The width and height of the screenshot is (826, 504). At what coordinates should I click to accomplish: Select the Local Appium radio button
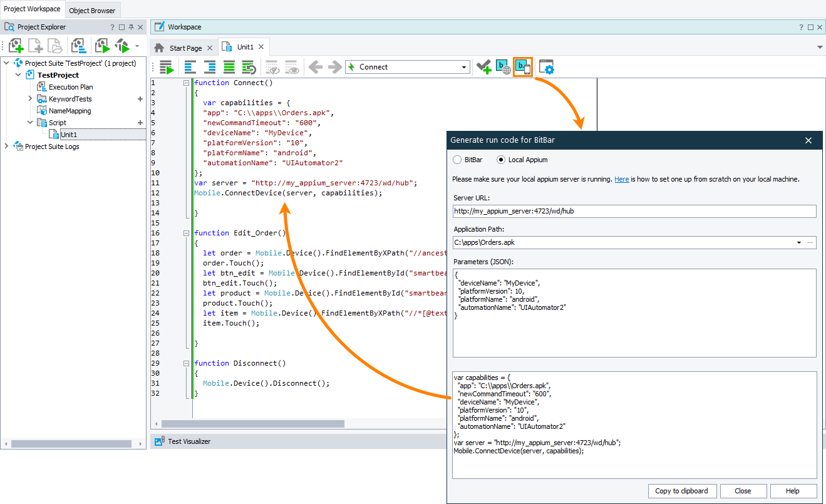pos(499,160)
